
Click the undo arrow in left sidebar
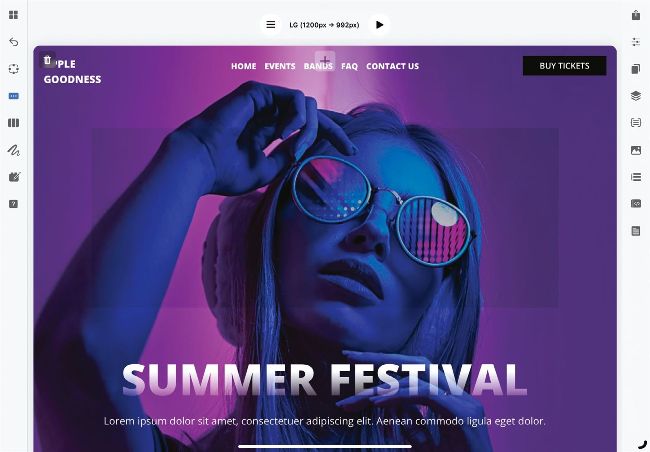(13, 42)
